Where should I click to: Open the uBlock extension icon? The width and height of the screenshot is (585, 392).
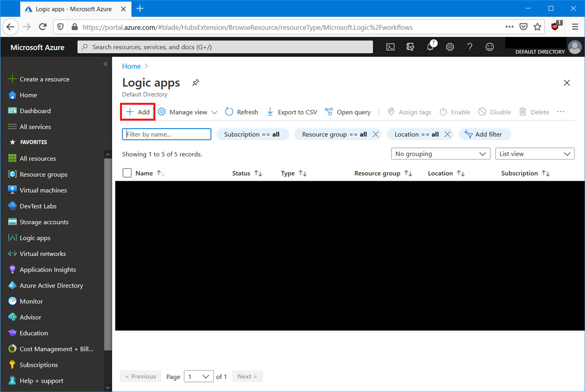pyautogui.click(x=555, y=26)
